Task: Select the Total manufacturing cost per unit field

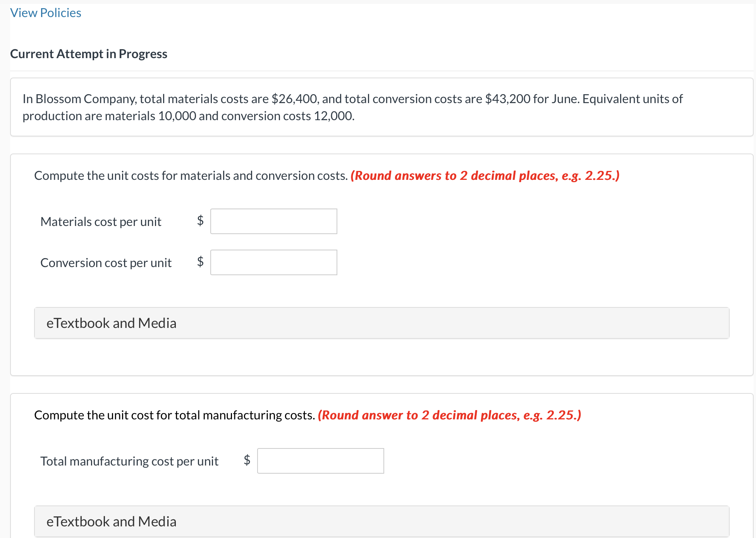Action: (x=320, y=461)
